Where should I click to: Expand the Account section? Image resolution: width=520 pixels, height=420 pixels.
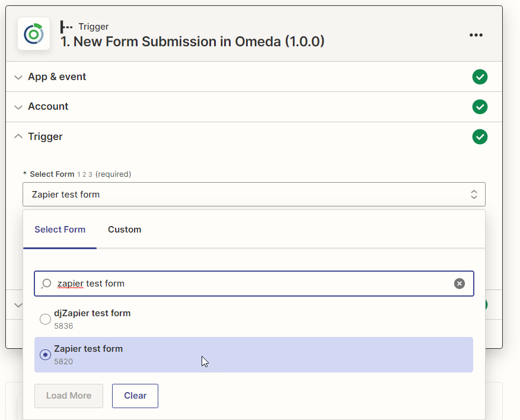click(48, 107)
